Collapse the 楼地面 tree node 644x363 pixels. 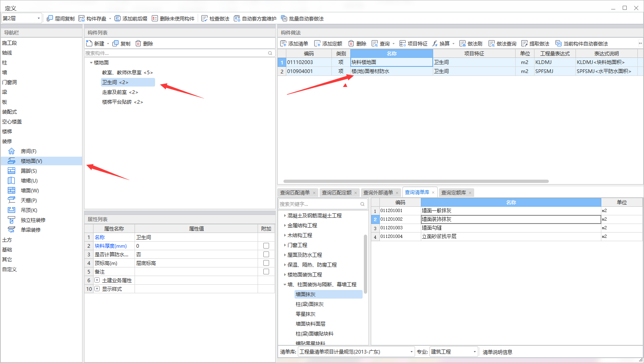(91, 63)
